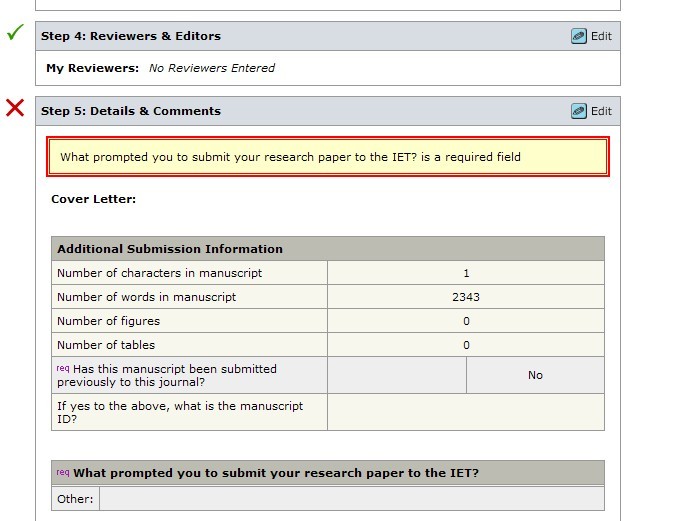Screen dimensions: 676x521
Task: Click the req marker beside previously submitted question
Action: click(63, 368)
